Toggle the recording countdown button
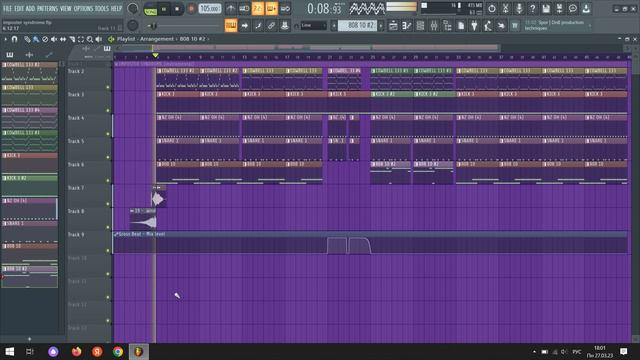 click(258, 9)
